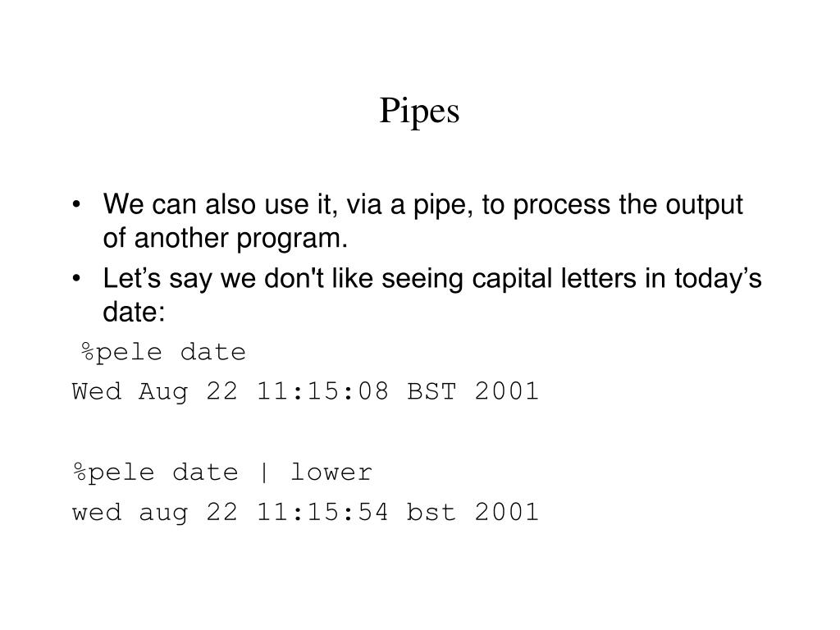
Task: Click the word "lower" after the pipe
Action: tap(331, 472)
